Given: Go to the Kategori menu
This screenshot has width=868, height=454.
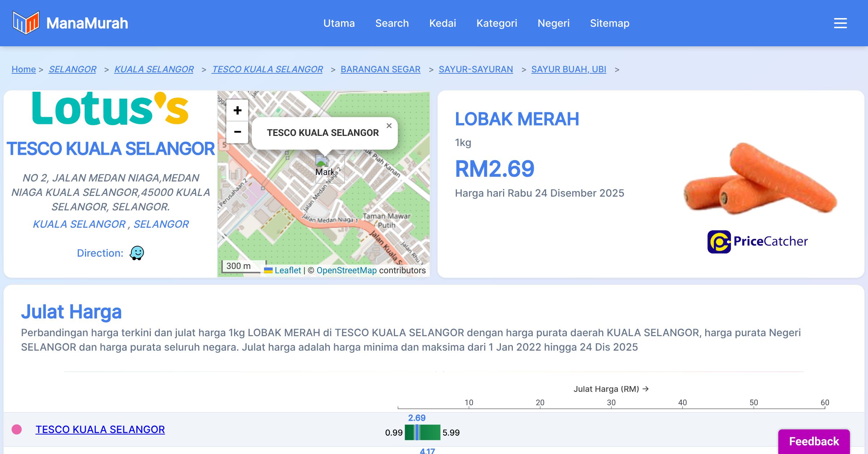Looking at the screenshot, I should (x=497, y=23).
